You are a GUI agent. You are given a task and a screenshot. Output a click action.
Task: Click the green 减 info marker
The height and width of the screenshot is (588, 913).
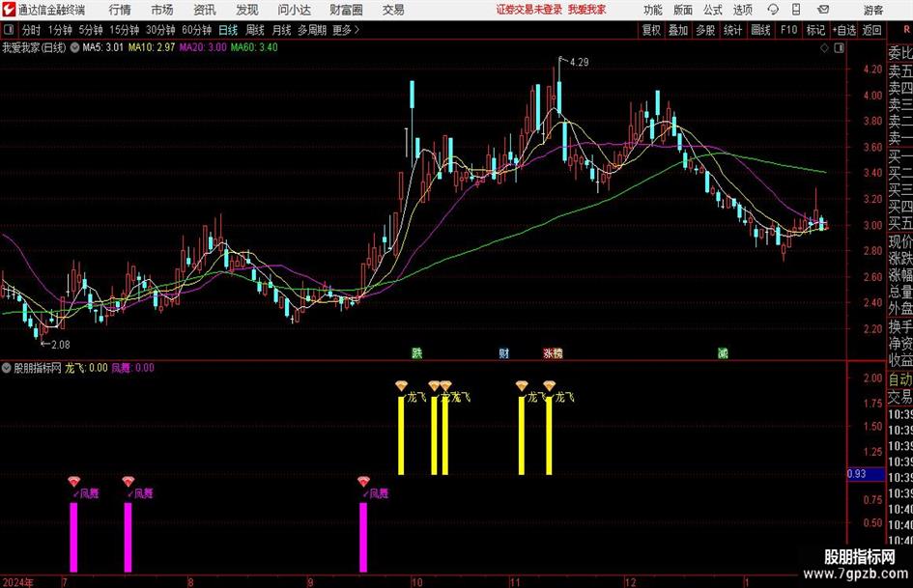723,352
